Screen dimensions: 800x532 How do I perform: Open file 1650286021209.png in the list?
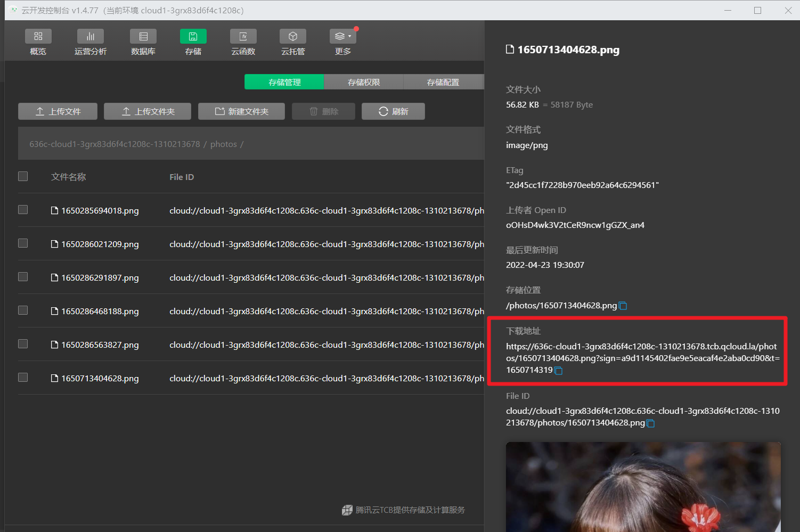click(100, 244)
